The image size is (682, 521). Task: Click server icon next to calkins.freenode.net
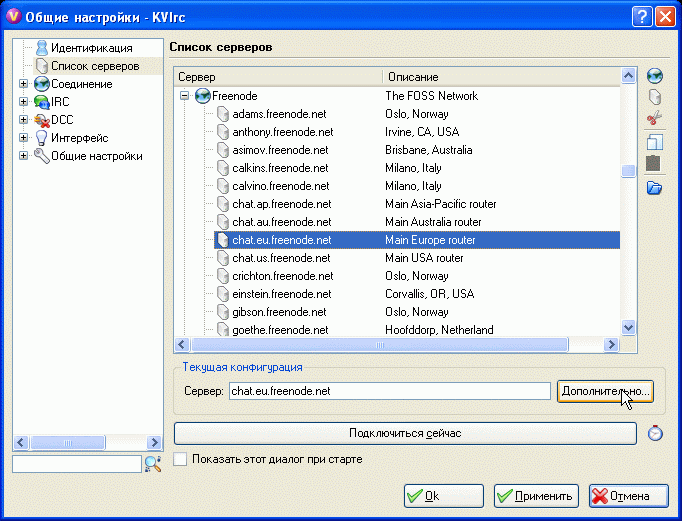point(223,168)
